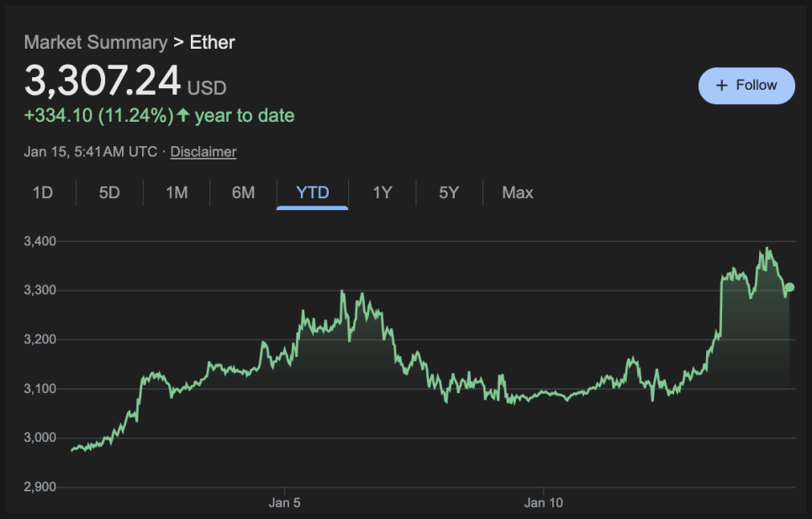Click the +334.10 (11.24%) change text
Screen dimensions: 812x519
(98, 115)
